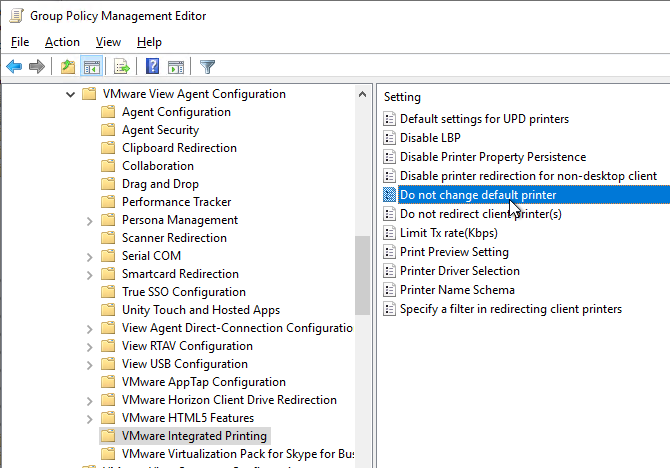Screen dimensions: 670x468
Task: Select the Scanner Redirection folder
Action: [174, 238]
